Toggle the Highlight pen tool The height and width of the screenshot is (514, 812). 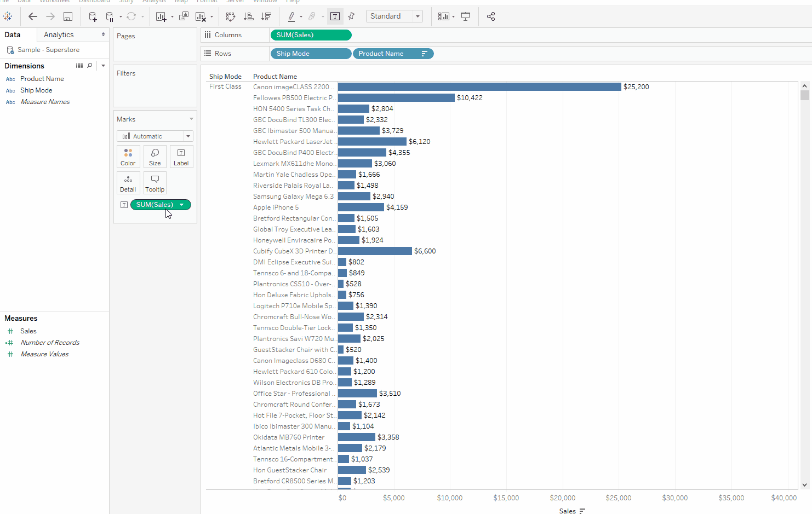(292, 16)
